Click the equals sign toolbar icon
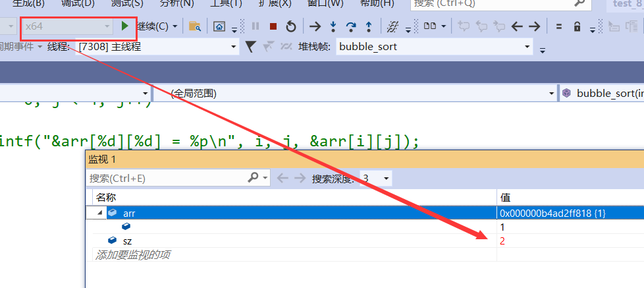This screenshot has width=644, height=288. (558, 27)
